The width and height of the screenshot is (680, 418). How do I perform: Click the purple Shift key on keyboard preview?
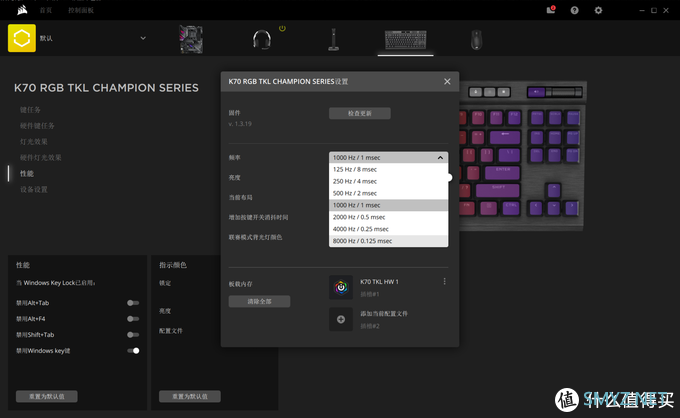(497, 190)
